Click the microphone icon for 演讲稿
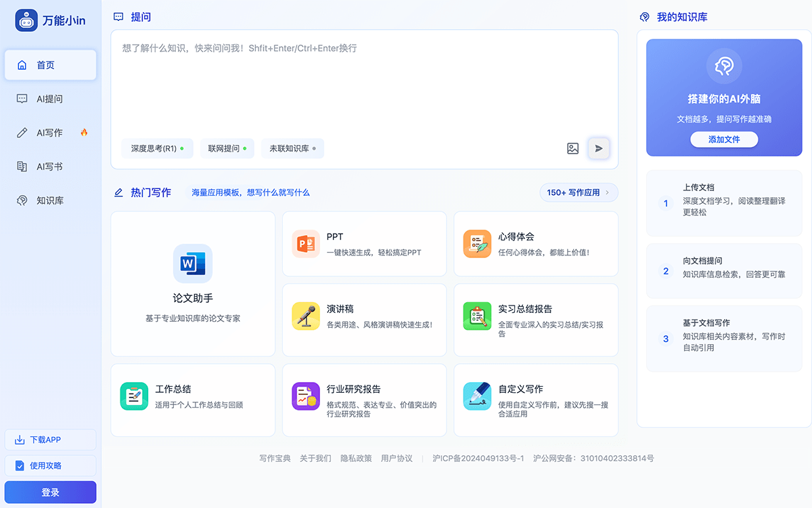812x508 pixels. [x=306, y=316]
